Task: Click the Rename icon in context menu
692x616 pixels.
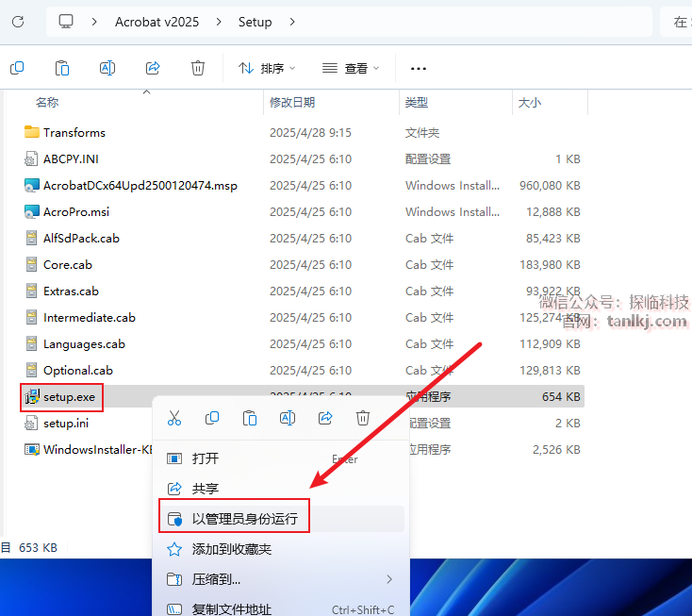Action: tap(288, 418)
